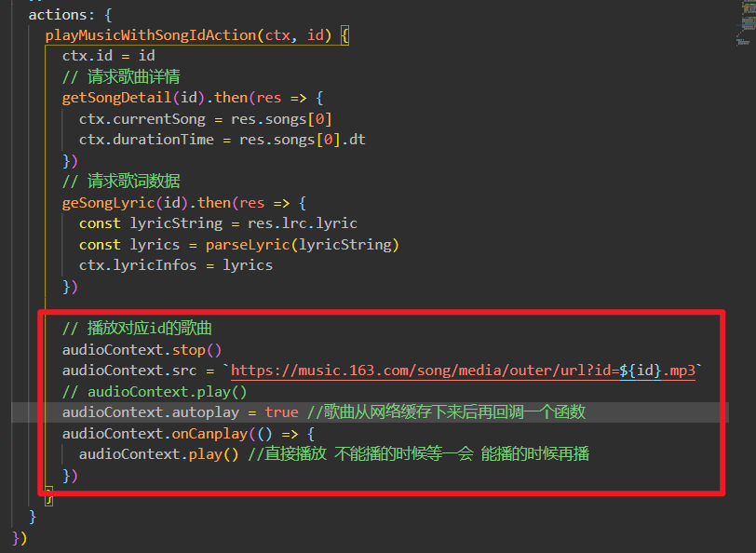Click the commented-out '// audioContext.play()' line
The height and width of the screenshot is (553, 756).
coord(155,392)
